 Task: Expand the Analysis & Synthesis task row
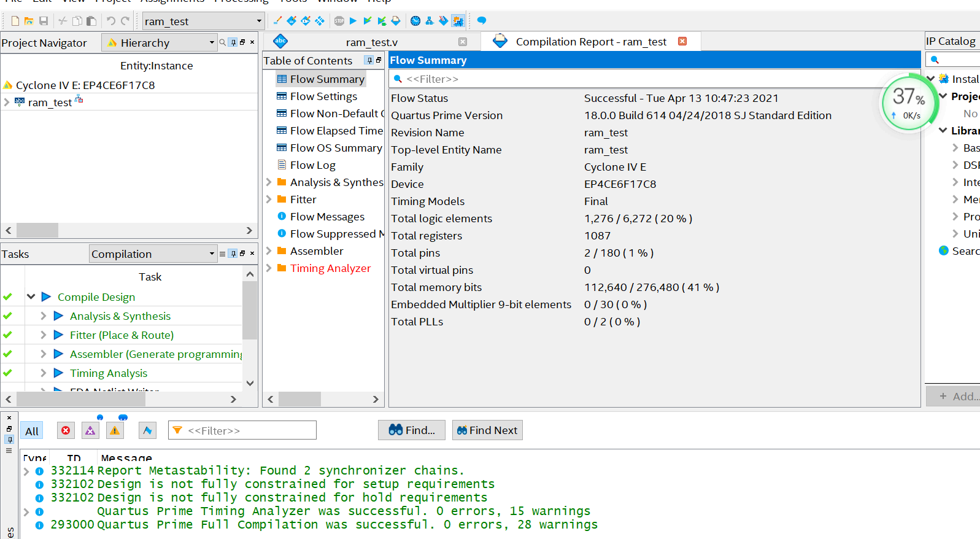(x=43, y=316)
